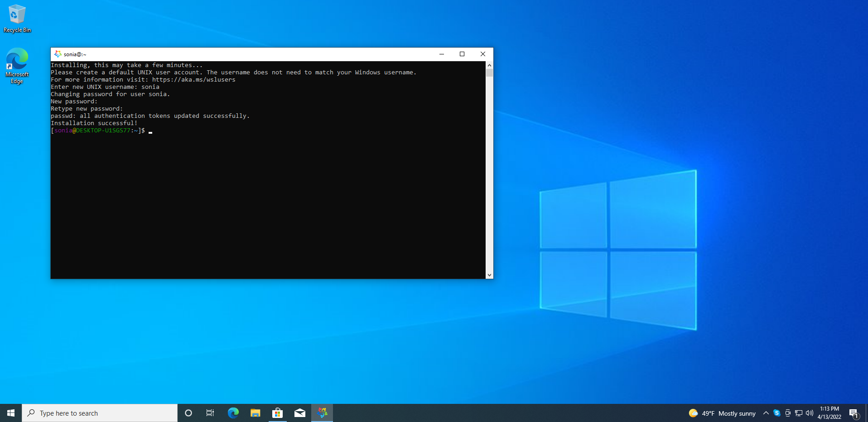Screen dimensions: 868x422
Task: Click the Skype icon in system tray
Action: click(777, 413)
